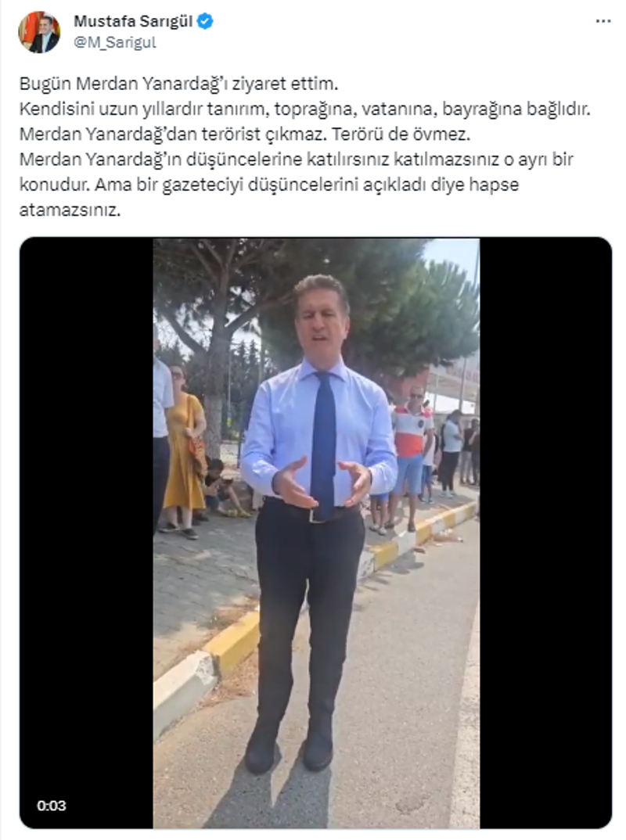Open the three-dot more options menu
This screenshot has height=840, width=626.
click(x=603, y=21)
